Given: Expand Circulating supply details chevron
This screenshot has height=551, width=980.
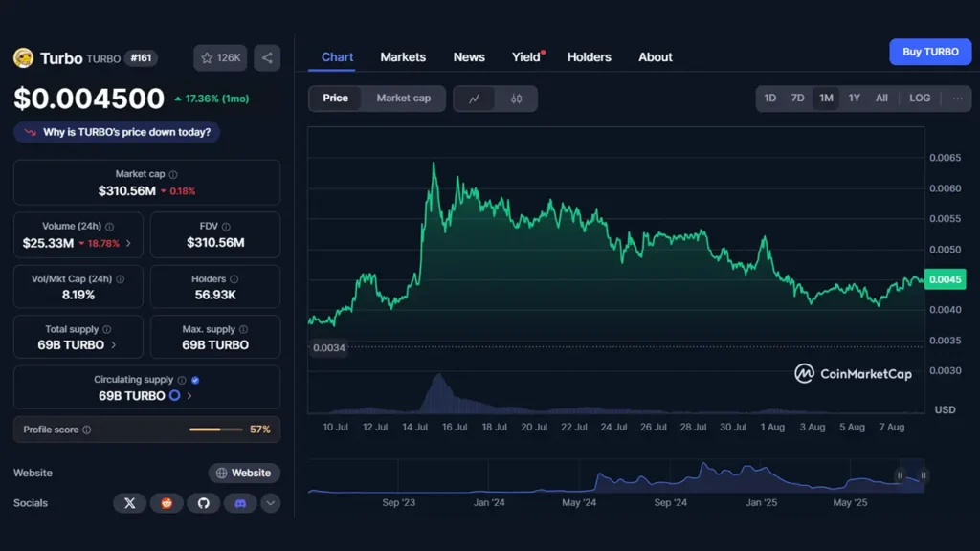Looking at the screenshot, I should pyautogui.click(x=189, y=395).
